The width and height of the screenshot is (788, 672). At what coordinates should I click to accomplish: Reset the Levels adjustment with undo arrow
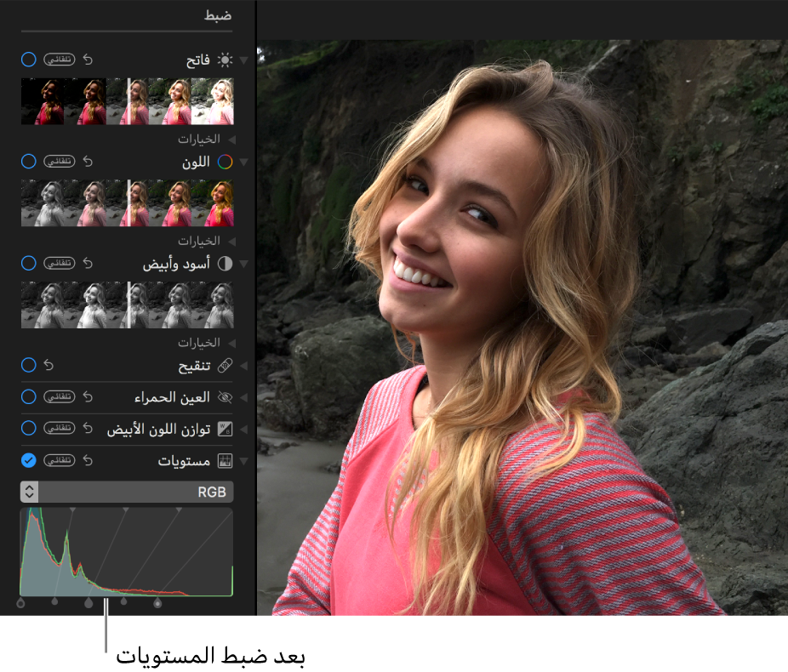87,461
